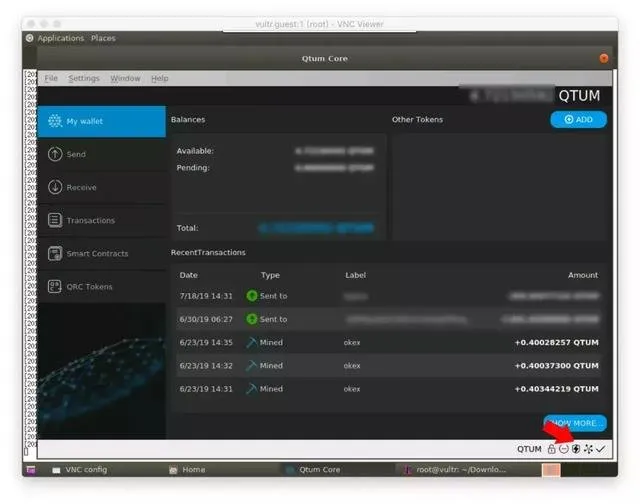Image resolution: width=640 pixels, height=504 pixels.
Task: Close the Qtum Core window
Action: [x=604, y=58]
